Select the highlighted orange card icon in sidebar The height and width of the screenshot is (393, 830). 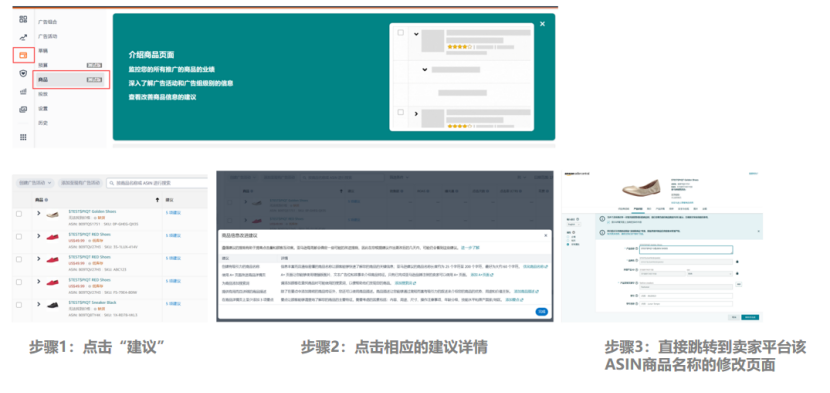(23, 55)
